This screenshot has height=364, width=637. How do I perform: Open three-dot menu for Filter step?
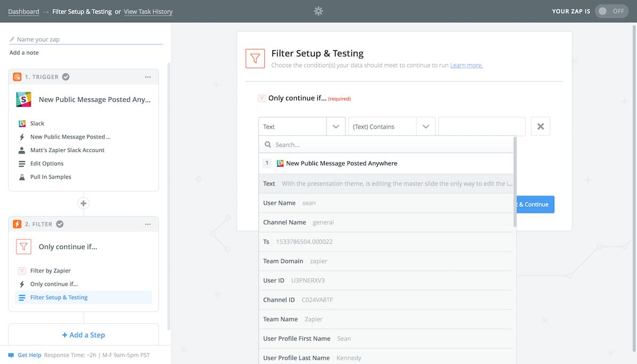(x=148, y=224)
